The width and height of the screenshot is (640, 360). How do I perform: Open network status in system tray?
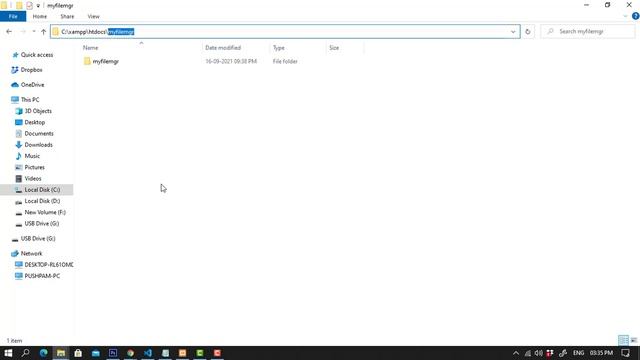[528, 353]
